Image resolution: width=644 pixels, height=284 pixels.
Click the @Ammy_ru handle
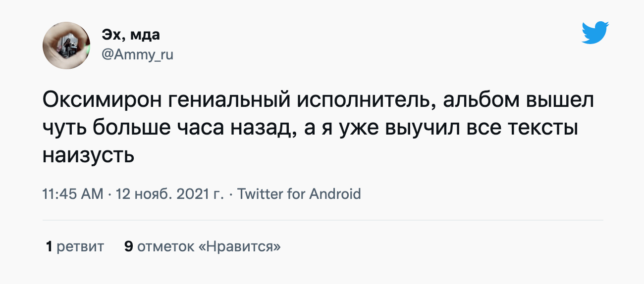(137, 54)
